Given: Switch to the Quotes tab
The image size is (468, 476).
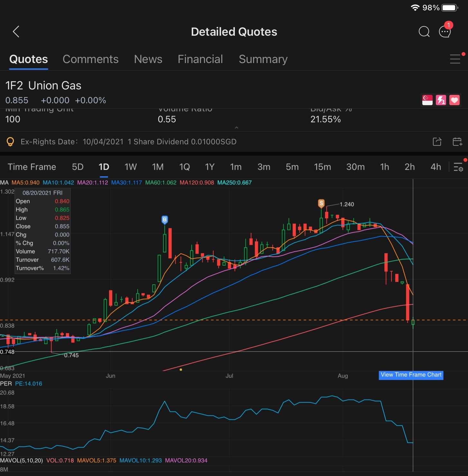Looking at the screenshot, I should point(29,59).
